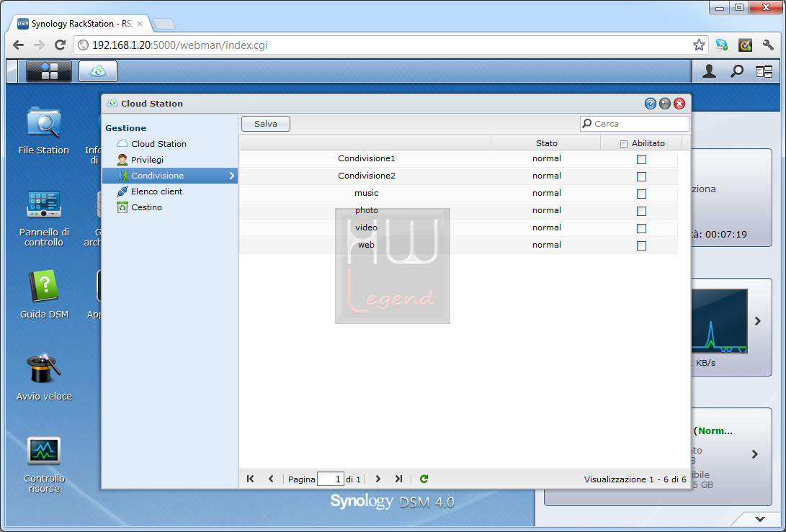Enable the video folder checkbox
The height and width of the screenshot is (532, 786).
click(x=641, y=228)
